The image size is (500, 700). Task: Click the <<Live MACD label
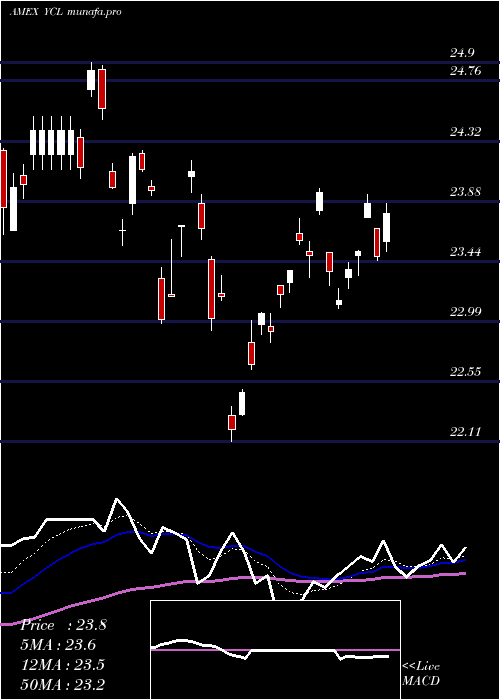click(421, 673)
